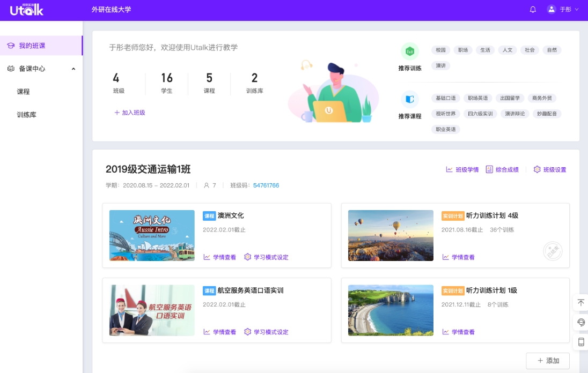Click the 添加 button
The image size is (588, 373).
[548, 361]
